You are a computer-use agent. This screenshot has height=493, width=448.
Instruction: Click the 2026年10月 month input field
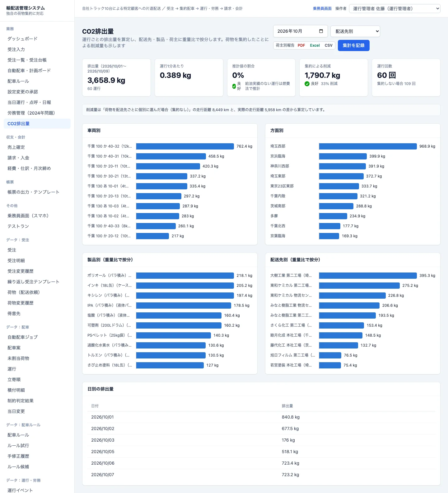(x=300, y=31)
